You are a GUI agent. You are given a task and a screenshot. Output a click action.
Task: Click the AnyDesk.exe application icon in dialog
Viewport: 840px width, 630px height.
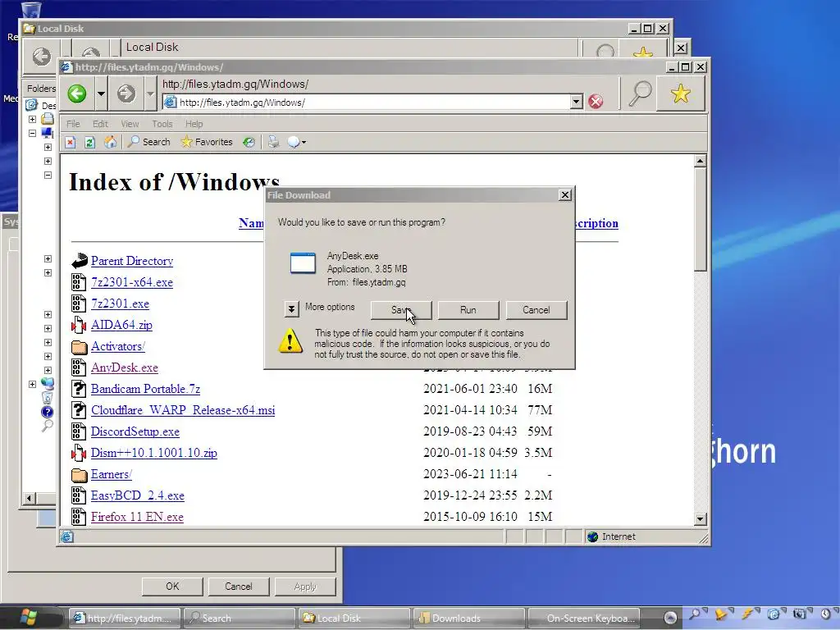303,262
